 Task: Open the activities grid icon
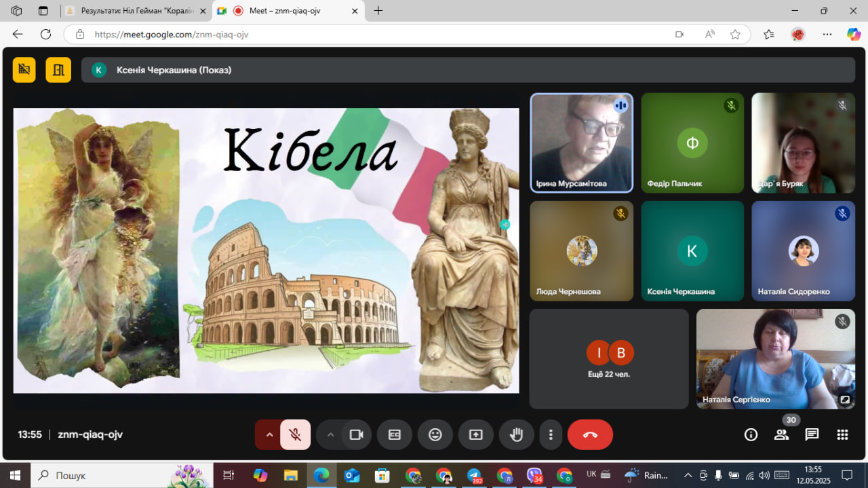coord(842,434)
